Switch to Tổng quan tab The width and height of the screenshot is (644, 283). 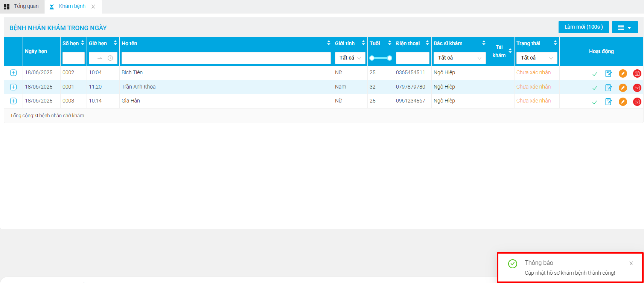pos(22,6)
